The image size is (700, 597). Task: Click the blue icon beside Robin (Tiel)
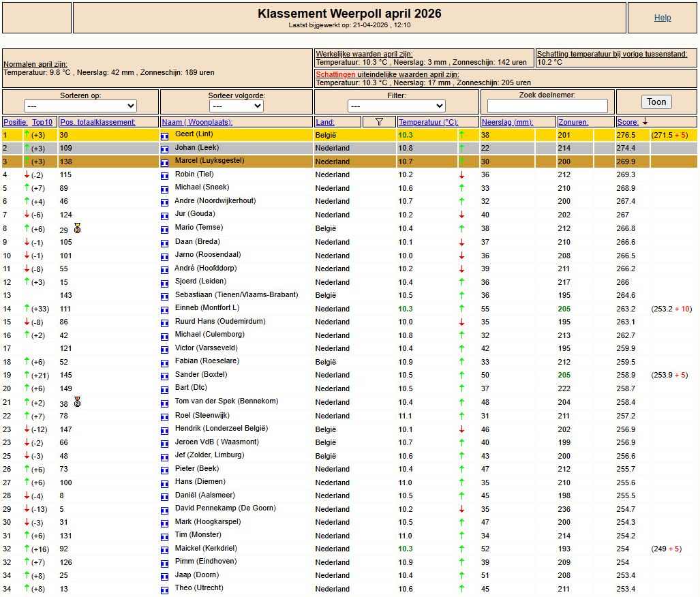coord(164,176)
